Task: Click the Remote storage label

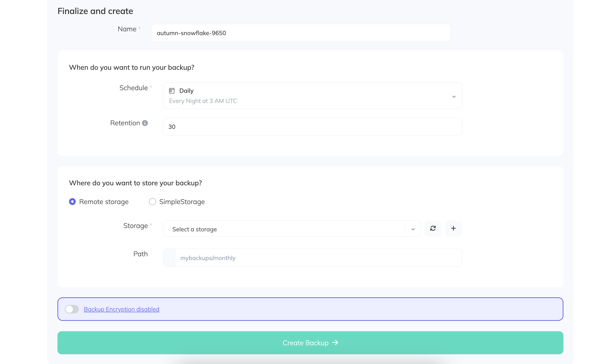Action: coord(104,202)
